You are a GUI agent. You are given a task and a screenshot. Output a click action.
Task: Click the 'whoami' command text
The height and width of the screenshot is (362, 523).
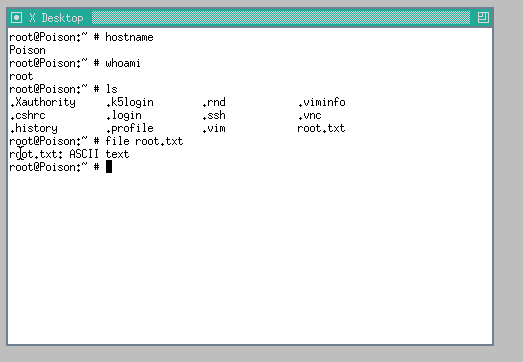123,63
